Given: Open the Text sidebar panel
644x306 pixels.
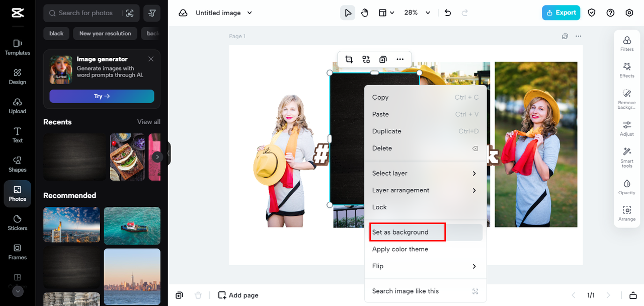Looking at the screenshot, I should pyautogui.click(x=18, y=135).
